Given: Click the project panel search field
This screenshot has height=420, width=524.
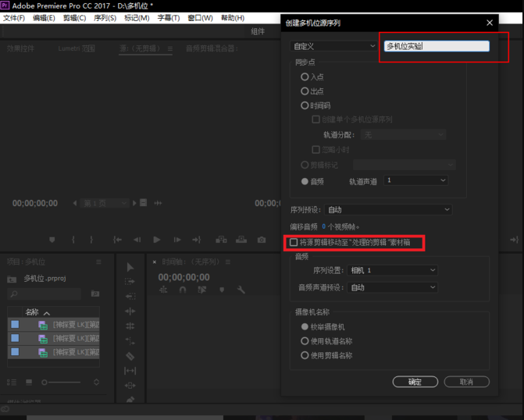Looking at the screenshot, I should 44,294.
